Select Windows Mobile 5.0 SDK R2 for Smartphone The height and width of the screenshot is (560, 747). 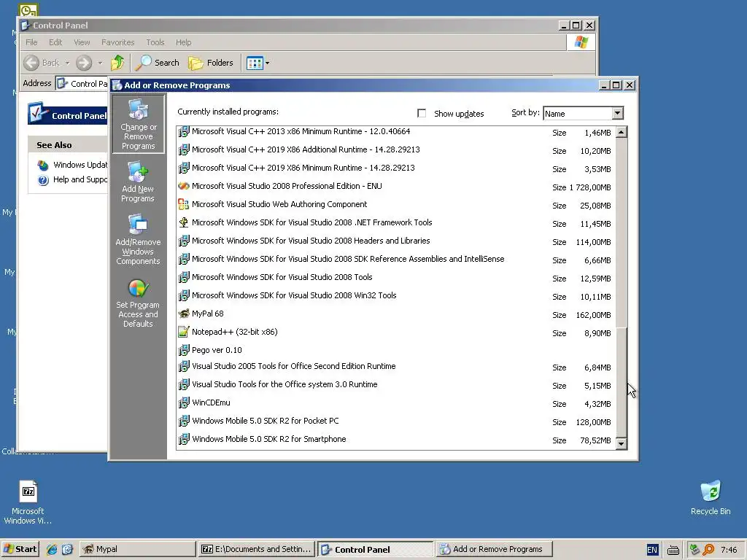[x=395, y=440]
